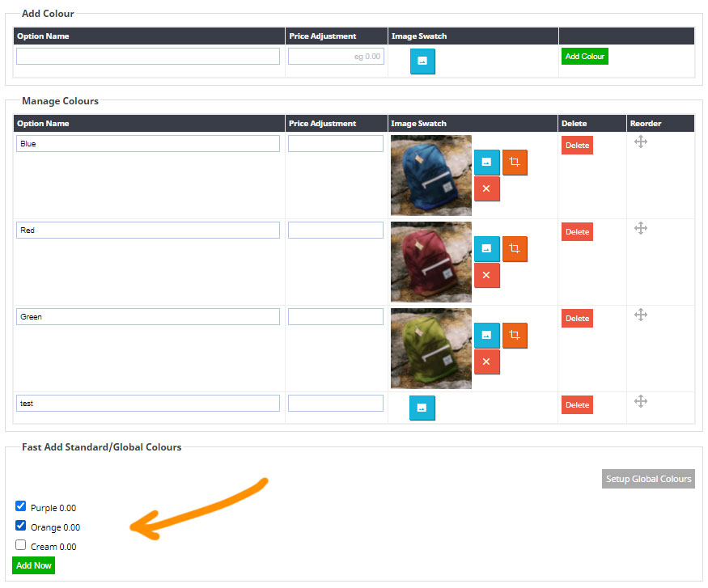Image resolution: width=708 pixels, height=588 pixels.
Task: Crop the Green swatch image
Action: pos(515,336)
